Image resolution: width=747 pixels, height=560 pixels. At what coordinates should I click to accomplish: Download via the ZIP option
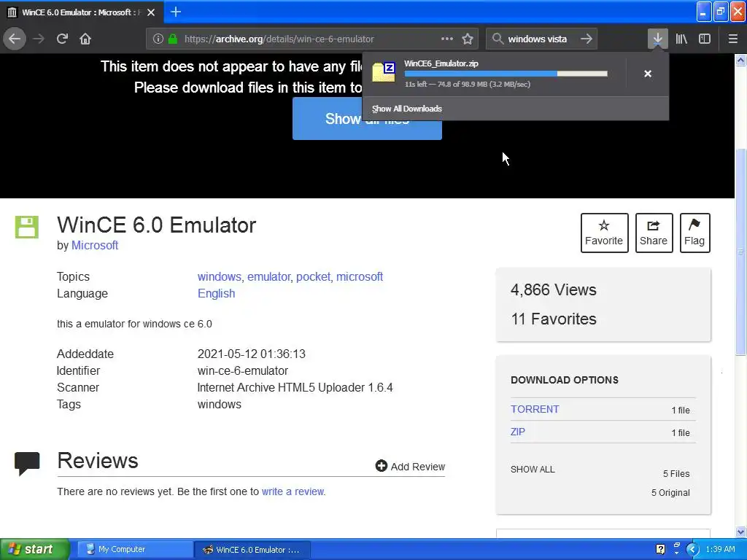(x=518, y=432)
